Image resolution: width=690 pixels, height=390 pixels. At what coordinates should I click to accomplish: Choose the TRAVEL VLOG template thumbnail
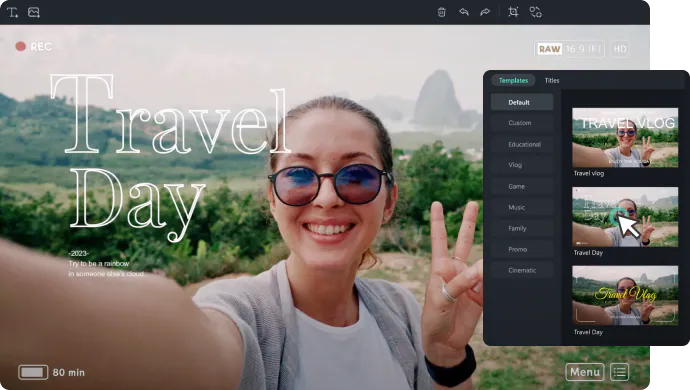(625, 137)
